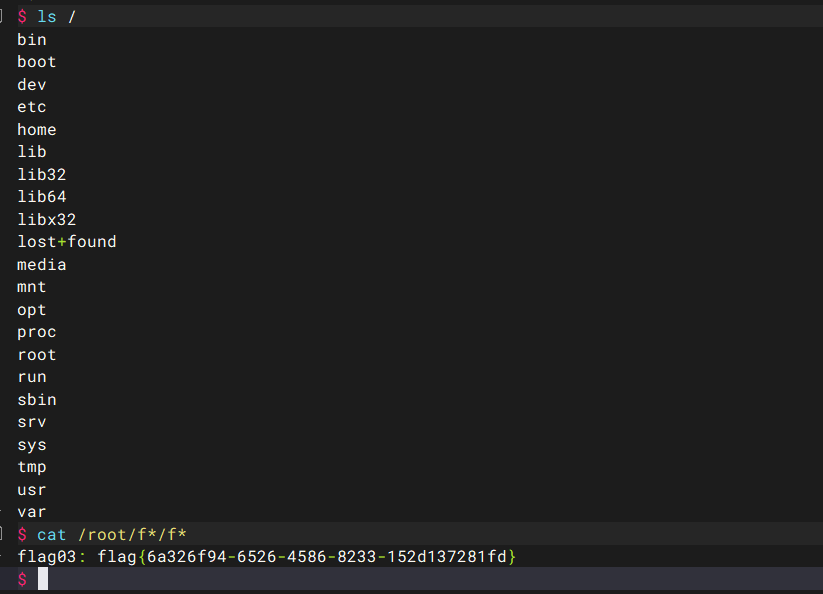
Task: Click the 'flag03:' label in output
Action: coord(51,557)
